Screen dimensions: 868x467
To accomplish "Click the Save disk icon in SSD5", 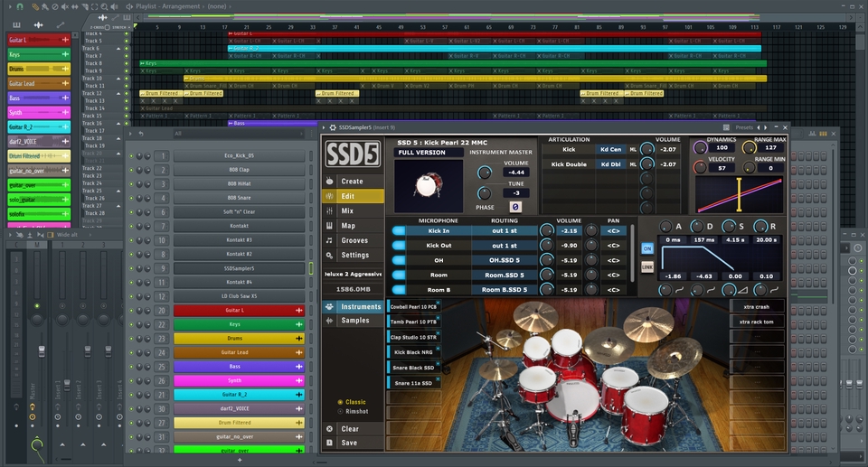I will coord(329,443).
